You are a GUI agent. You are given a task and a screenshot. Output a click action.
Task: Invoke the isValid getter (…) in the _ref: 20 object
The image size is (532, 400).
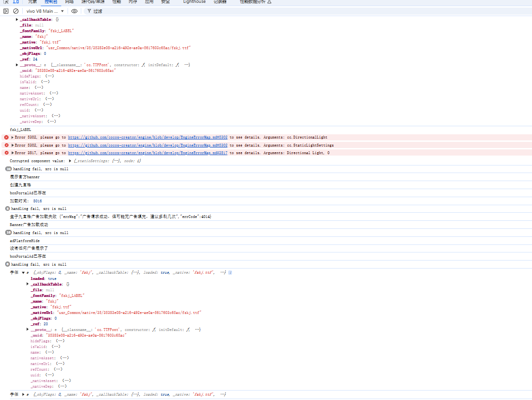(56, 347)
